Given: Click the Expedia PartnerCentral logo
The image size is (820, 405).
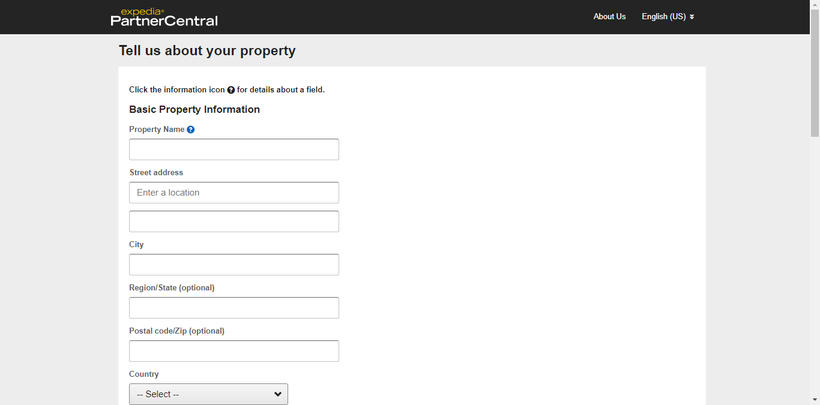Looking at the screenshot, I should click(164, 17).
